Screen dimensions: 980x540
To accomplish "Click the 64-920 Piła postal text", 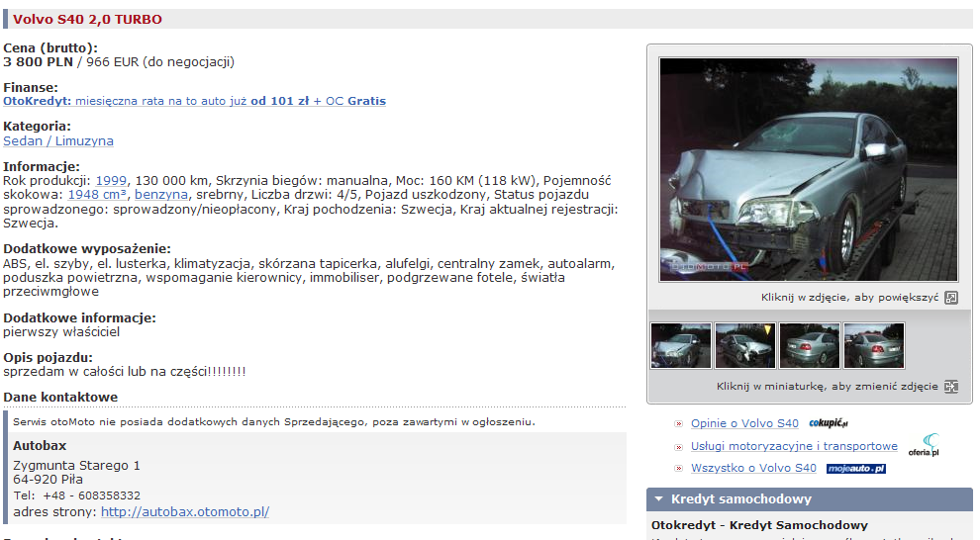I will (x=49, y=480).
